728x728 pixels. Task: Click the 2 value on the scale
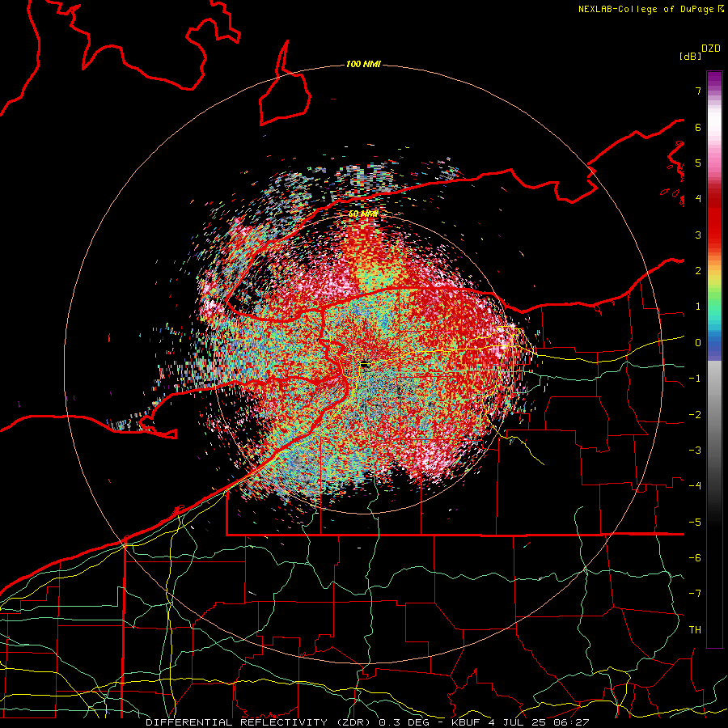coord(698,271)
